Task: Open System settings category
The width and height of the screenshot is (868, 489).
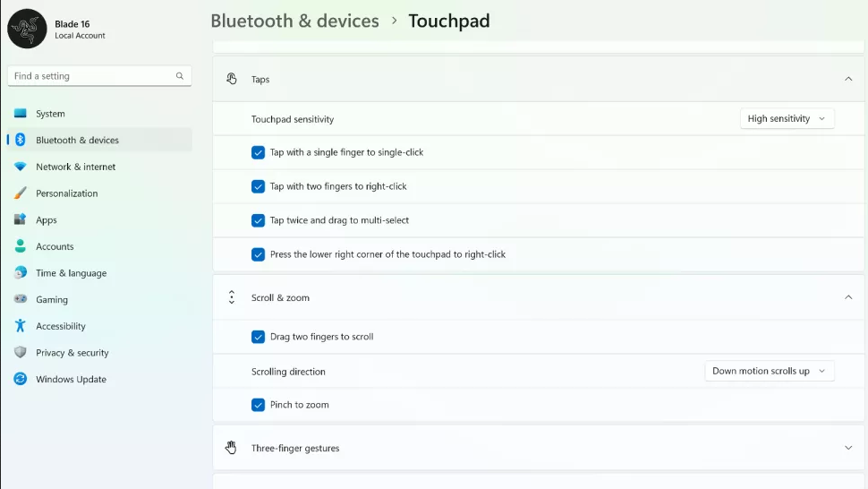Action: [x=99, y=114]
